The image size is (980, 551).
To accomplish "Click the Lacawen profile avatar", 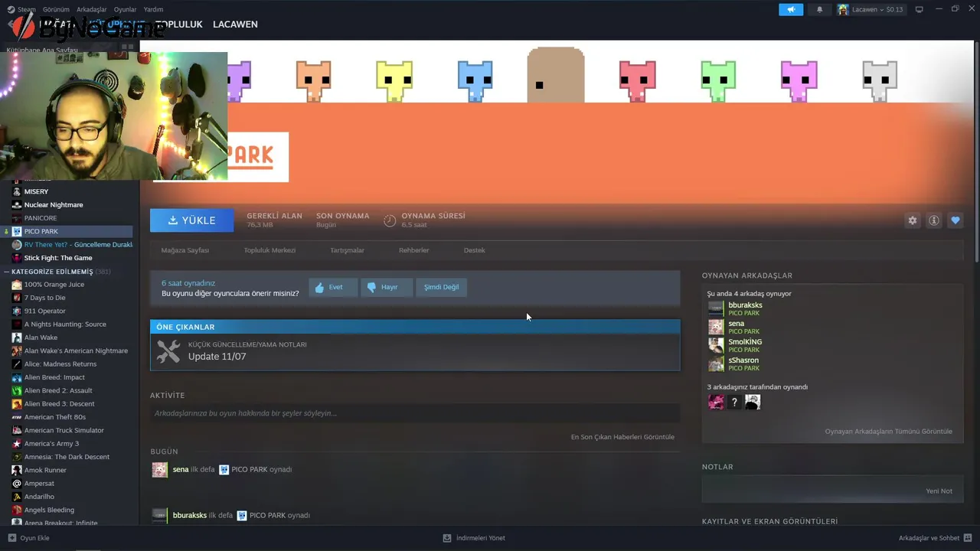I will [843, 9].
